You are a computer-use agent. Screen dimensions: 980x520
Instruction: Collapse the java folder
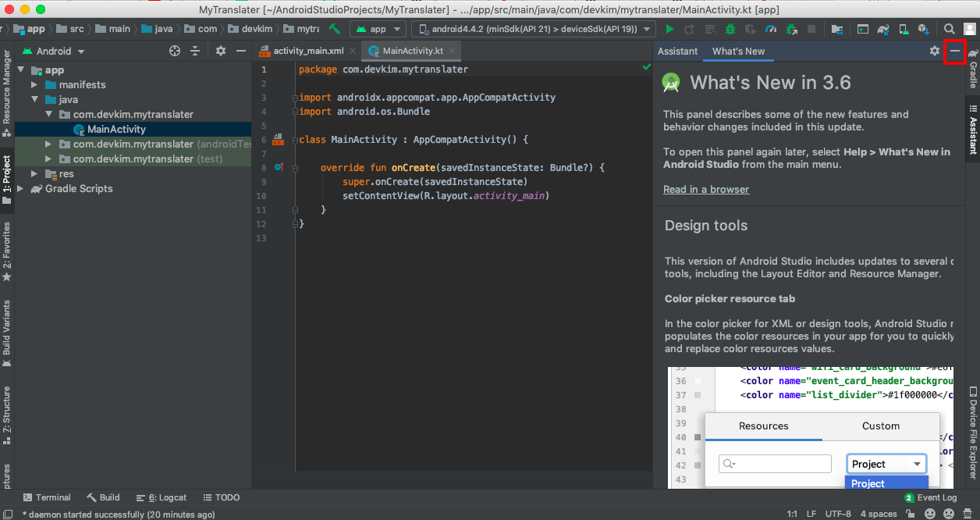[35, 99]
